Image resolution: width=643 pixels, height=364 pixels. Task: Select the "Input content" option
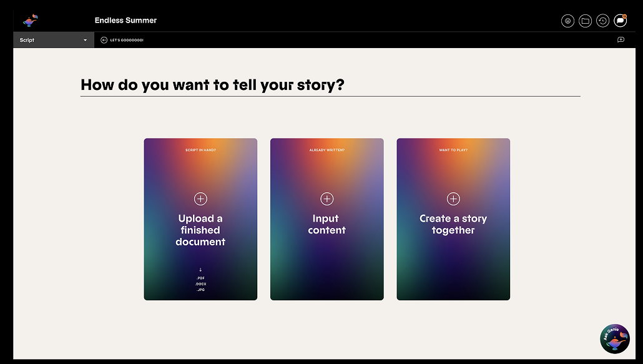[326, 224]
